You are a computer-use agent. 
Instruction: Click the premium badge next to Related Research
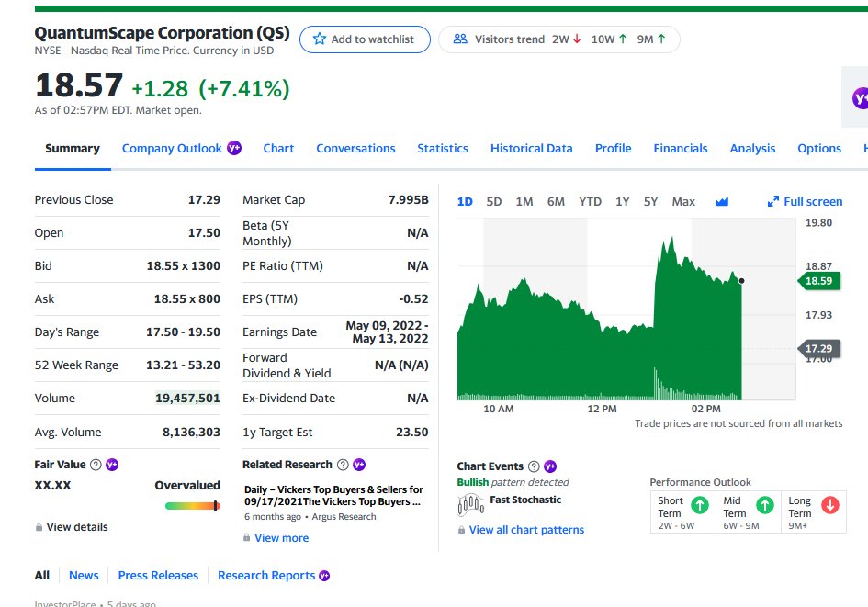(x=359, y=465)
